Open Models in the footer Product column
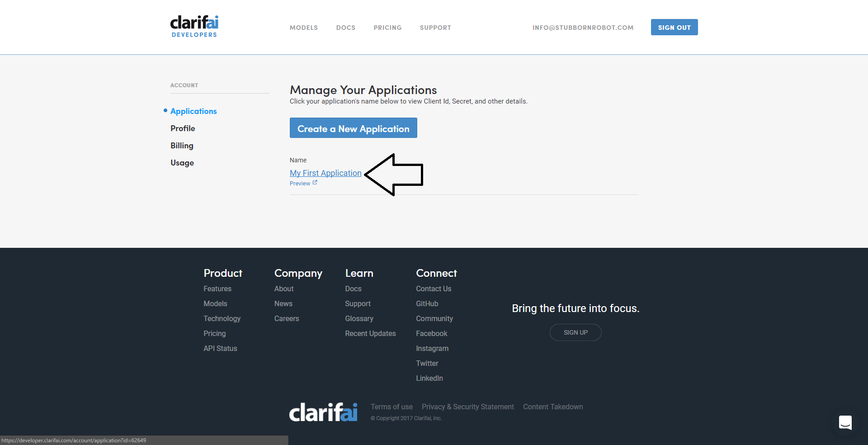Image resolution: width=868 pixels, height=445 pixels. 215,303
